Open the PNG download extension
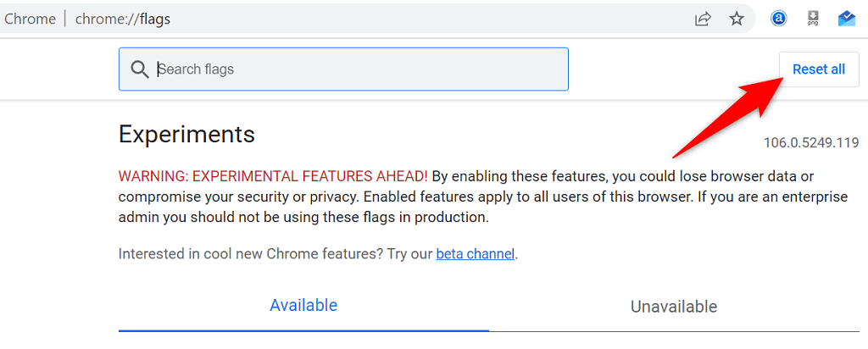The image size is (868, 349). (813, 19)
